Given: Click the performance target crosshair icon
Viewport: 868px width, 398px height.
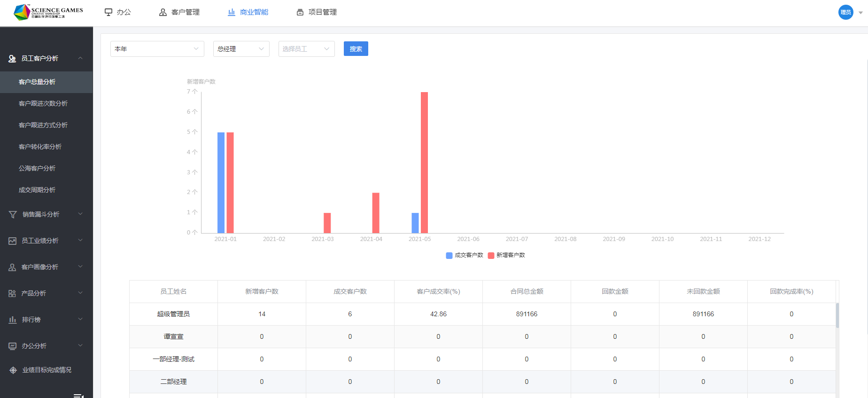Looking at the screenshot, I should [13, 370].
